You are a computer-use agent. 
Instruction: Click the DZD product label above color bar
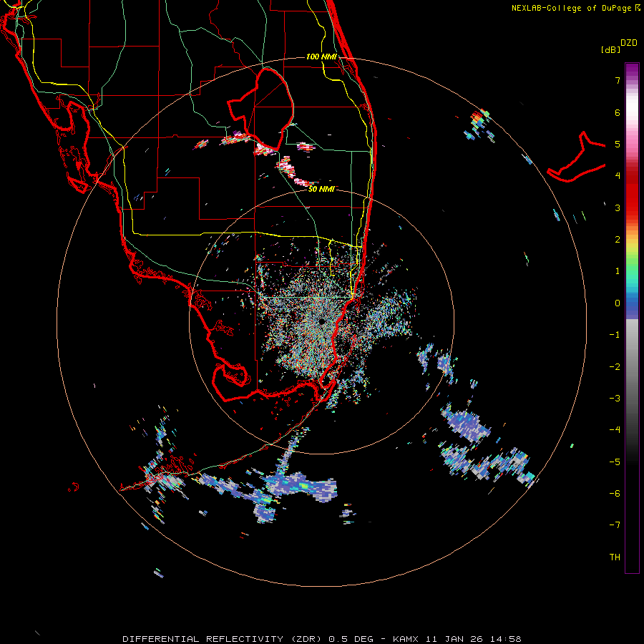(x=629, y=43)
